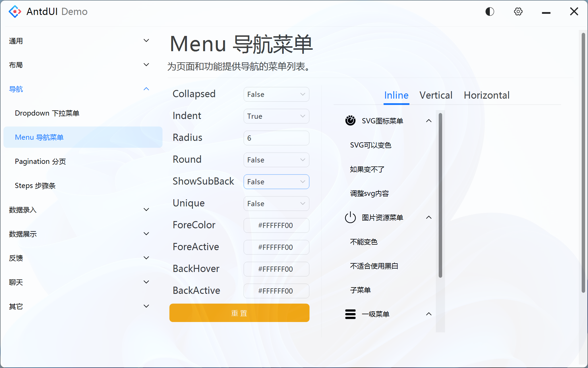Open the Pagination 分页 page
The height and width of the screenshot is (368, 588).
[x=40, y=161]
